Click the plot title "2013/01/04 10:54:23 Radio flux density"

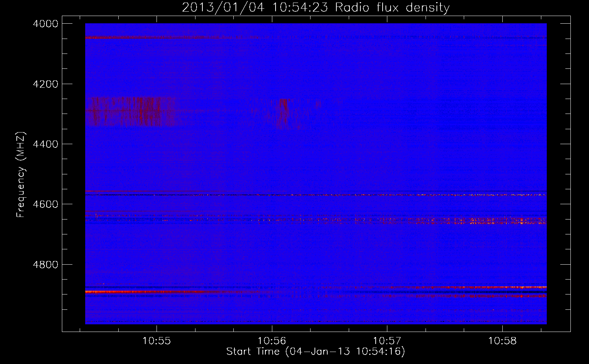tap(316, 7)
